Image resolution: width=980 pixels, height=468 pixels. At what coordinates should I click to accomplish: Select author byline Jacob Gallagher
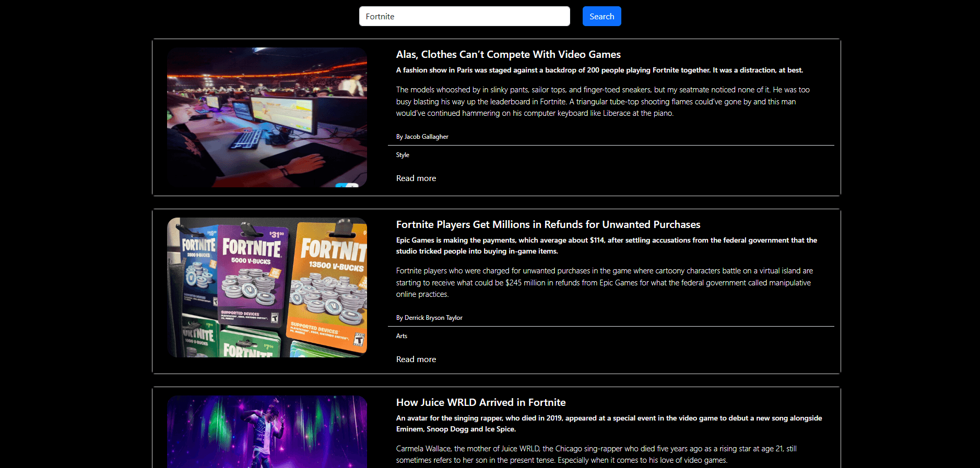[422, 137]
